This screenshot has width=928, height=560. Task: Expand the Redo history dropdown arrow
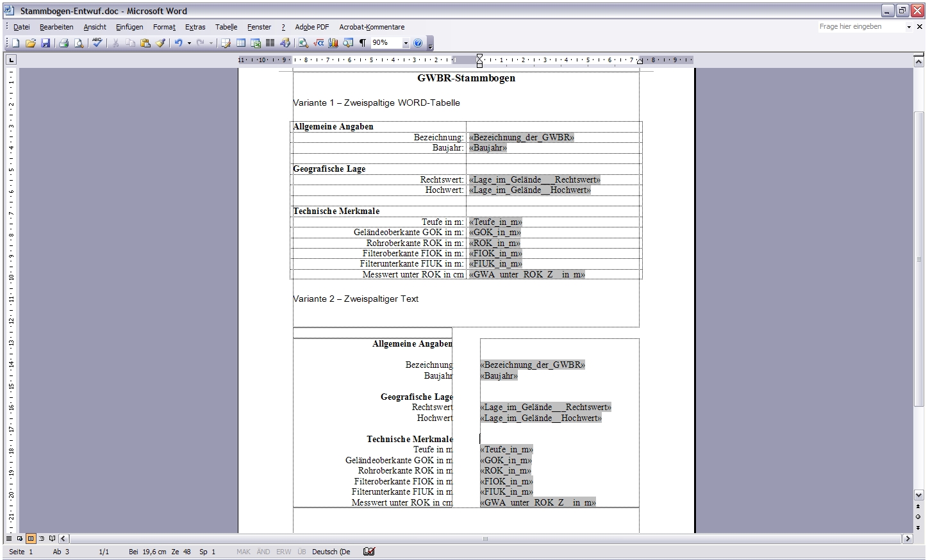[x=211, y=43]
